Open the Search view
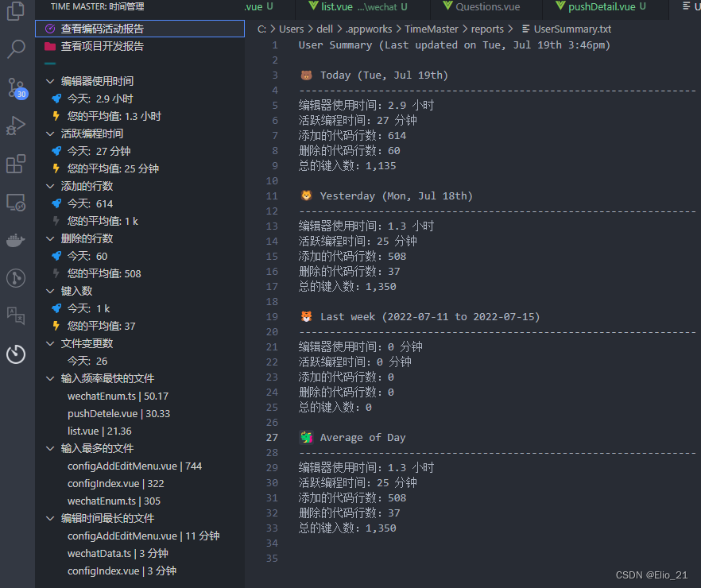The height and width of the screenshot is (588, 701). point(16,49)
